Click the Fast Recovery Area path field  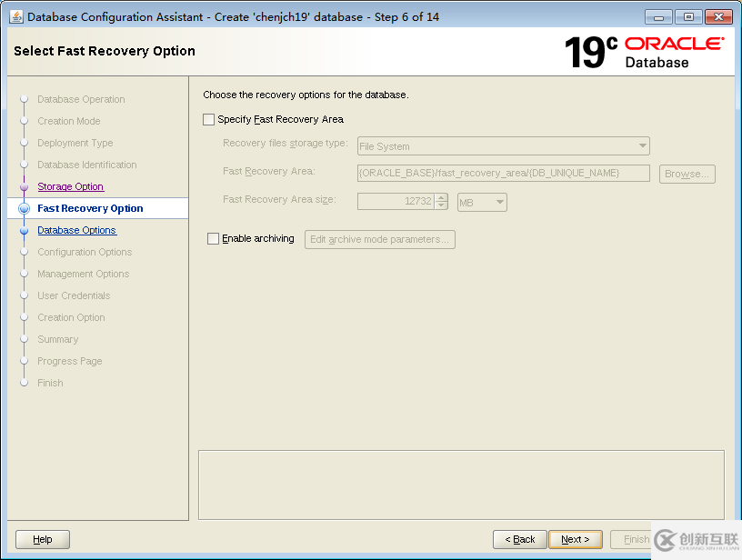click(x=504, y=173)
